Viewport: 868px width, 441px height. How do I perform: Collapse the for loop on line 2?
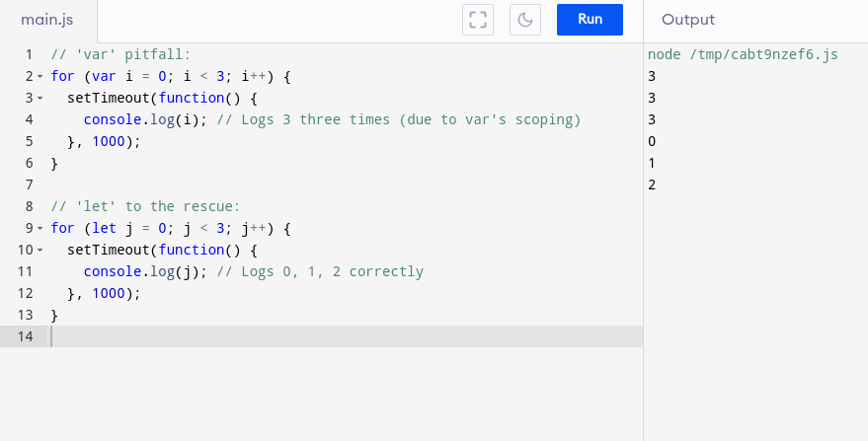point(40,76)
